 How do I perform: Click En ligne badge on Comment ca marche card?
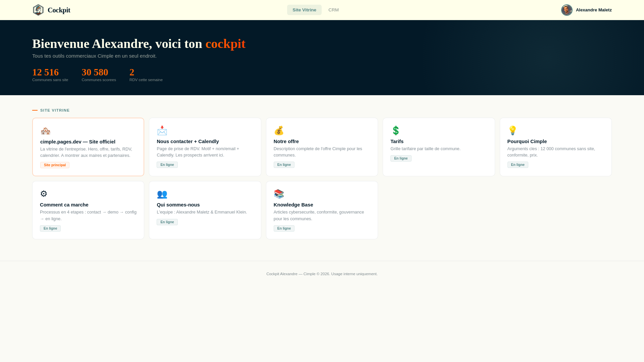[x=50, y=228]
